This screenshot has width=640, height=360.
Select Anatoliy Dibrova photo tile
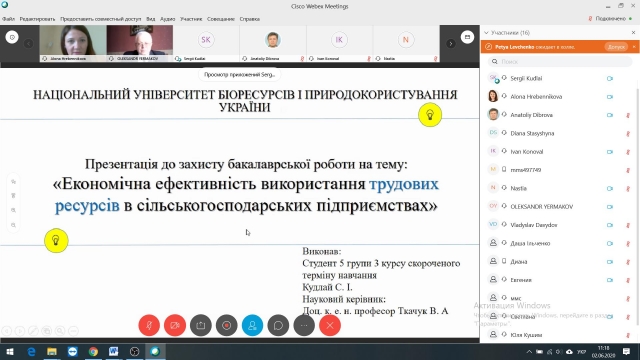pyautogui.click(x=273, y=43)
